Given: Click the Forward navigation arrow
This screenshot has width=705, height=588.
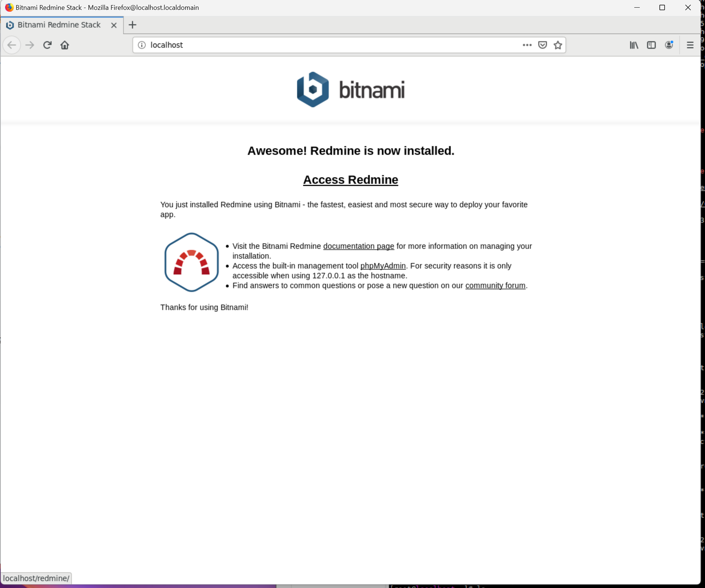Looking at the screenshot, I should click(30, 45).
